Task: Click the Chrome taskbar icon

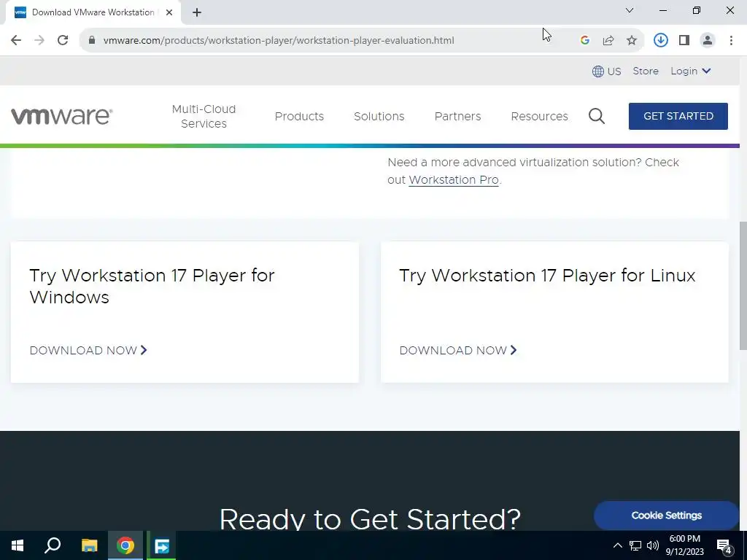Action: coord(125,545)
